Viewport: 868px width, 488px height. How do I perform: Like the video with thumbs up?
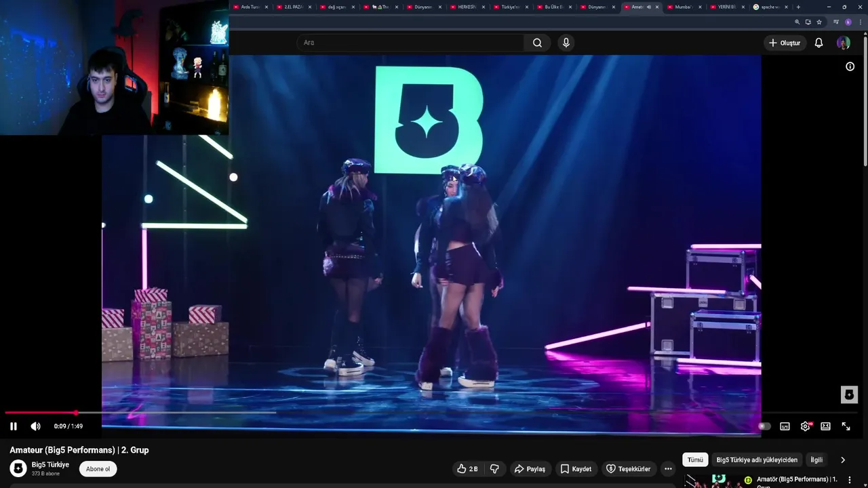tap(468, 469)
